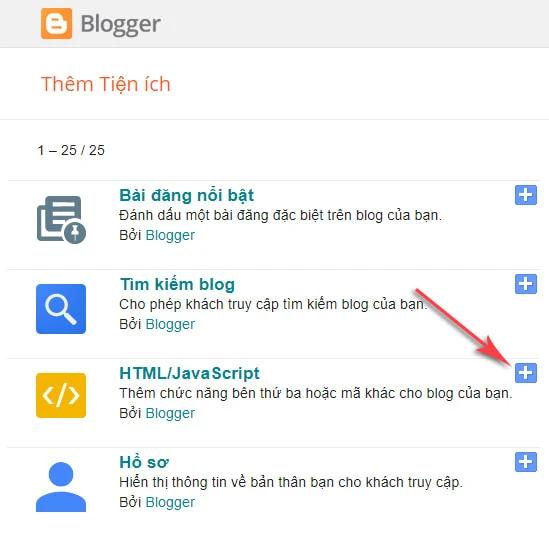The width and height of the screenshot is (549, 533).
Task: Open the Tìm kiếm blog title link
Action: [177, 284]
